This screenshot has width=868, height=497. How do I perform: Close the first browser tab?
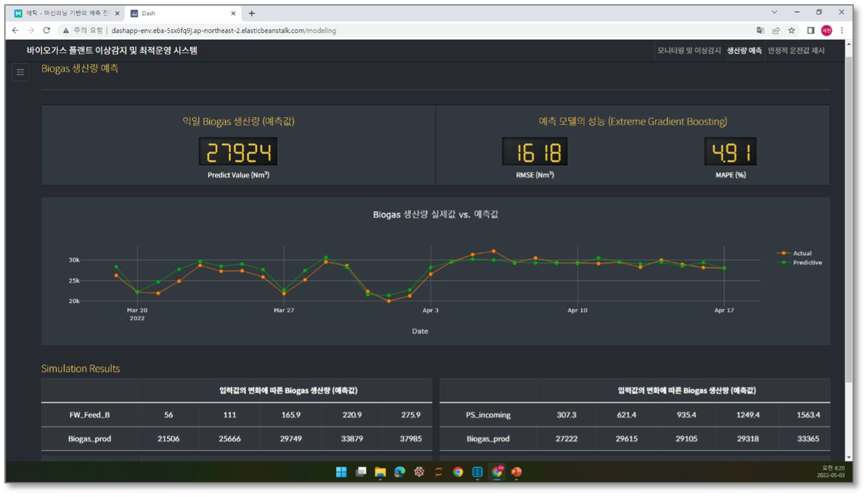[117, 13]
